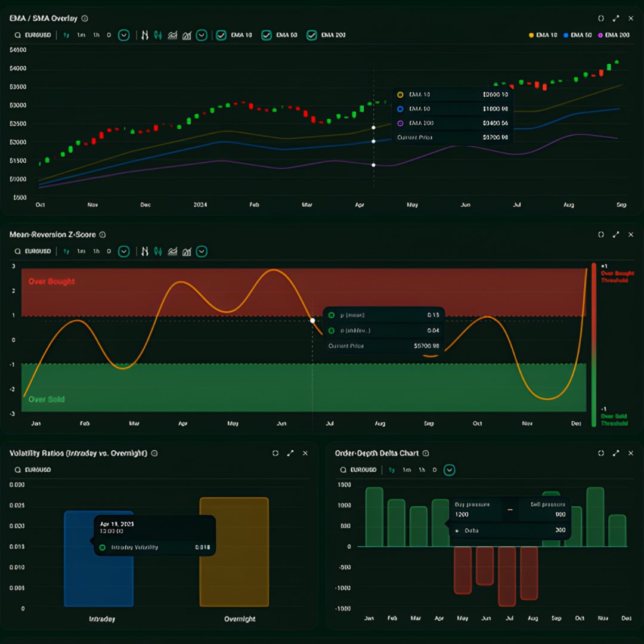The width and height of the screenshot is (644, 644).
Task: Expand the Volatility Ratios panel to fullscreen
Action: point(290,453)
